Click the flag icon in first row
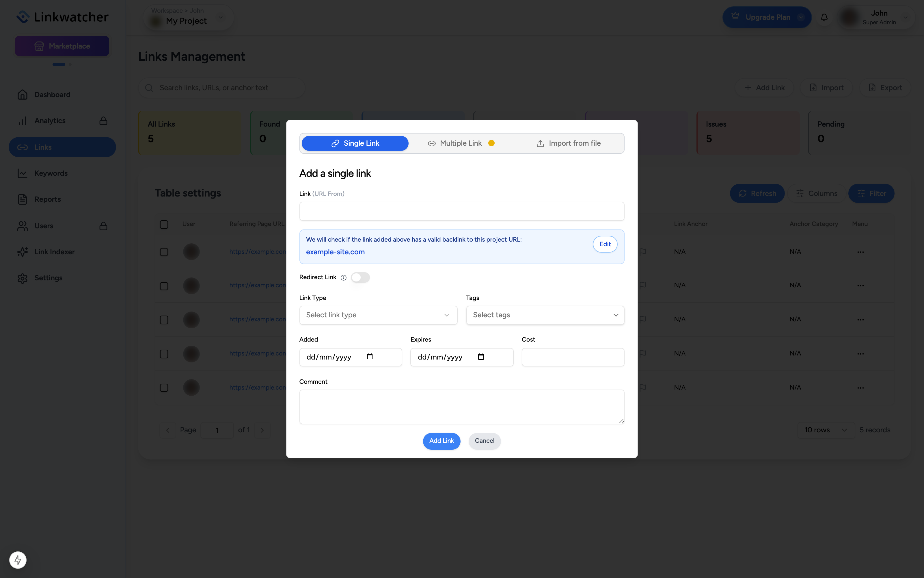The image size is (924, 578). coord(643,251)
